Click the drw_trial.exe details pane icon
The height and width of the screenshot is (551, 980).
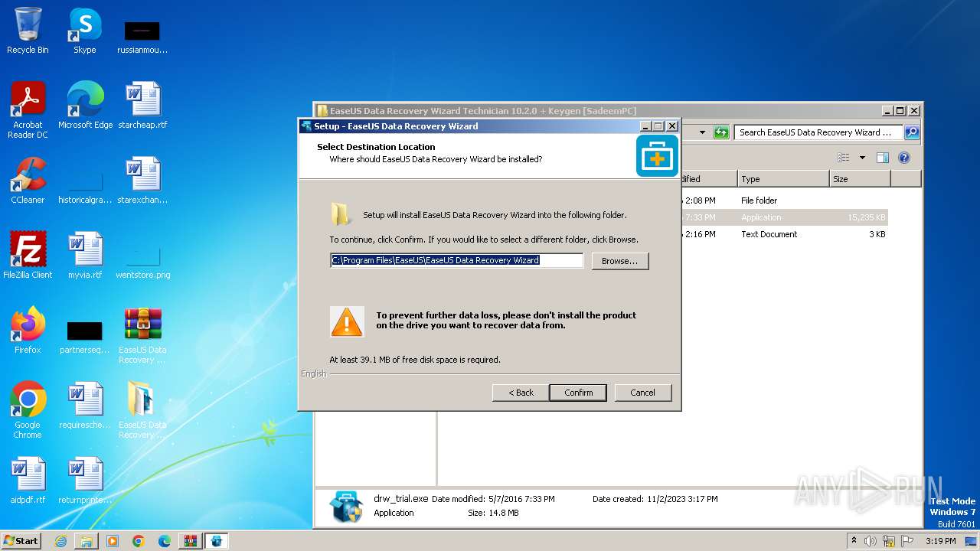click(346, 507)
